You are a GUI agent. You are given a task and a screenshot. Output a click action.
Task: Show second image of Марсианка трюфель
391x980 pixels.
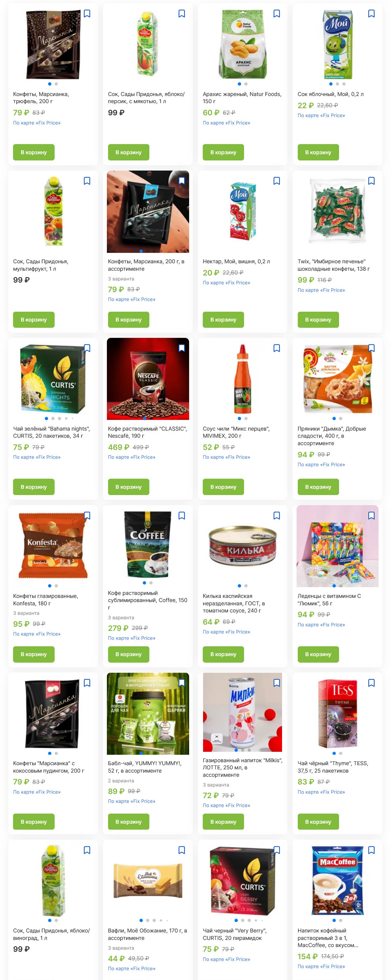tap(56, 84)
